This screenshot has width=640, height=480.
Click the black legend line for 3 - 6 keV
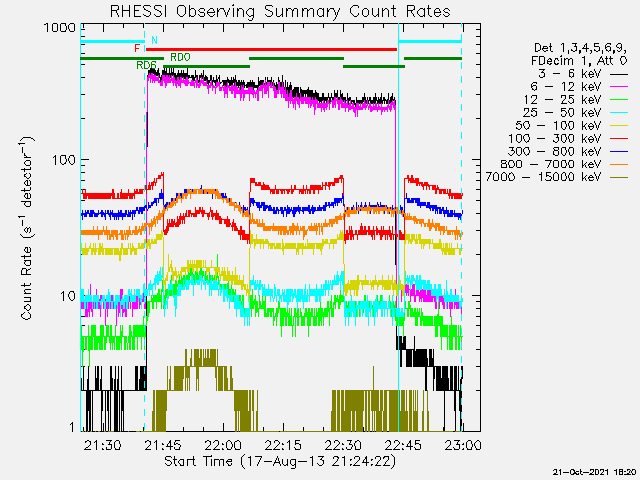click(x=619, y=74)
